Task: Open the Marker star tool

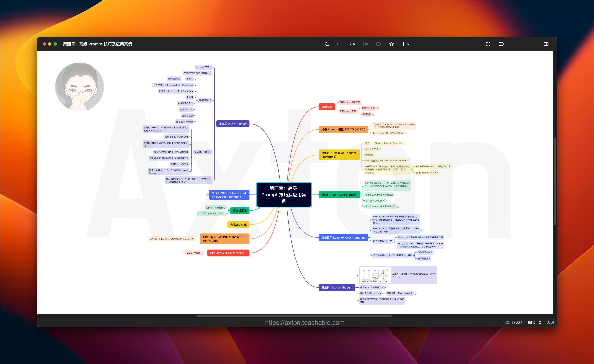Action: tap(392, 44)
